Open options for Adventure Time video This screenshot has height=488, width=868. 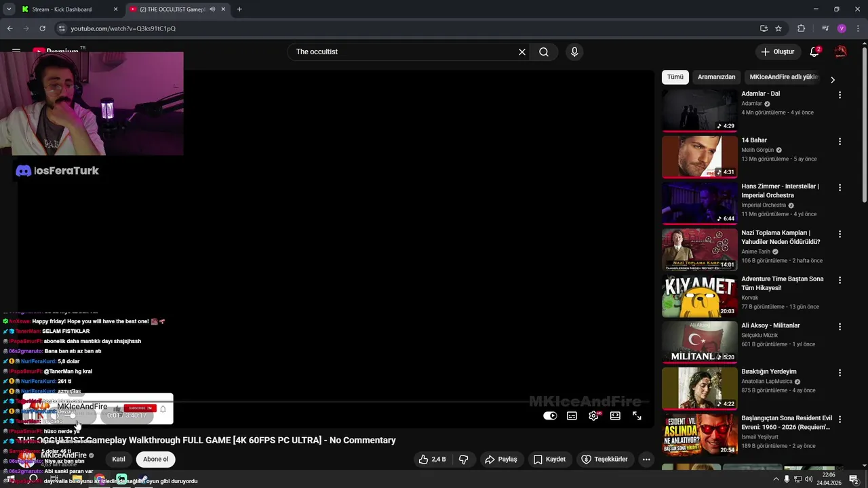pos(840,280)
